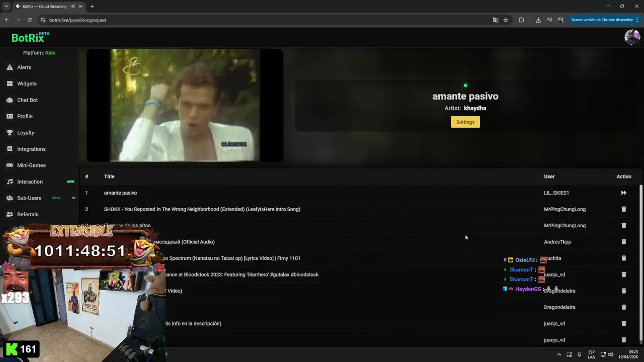Bookmark this page with star icon
Screen dimensions: 644x362
pos(506,20)
